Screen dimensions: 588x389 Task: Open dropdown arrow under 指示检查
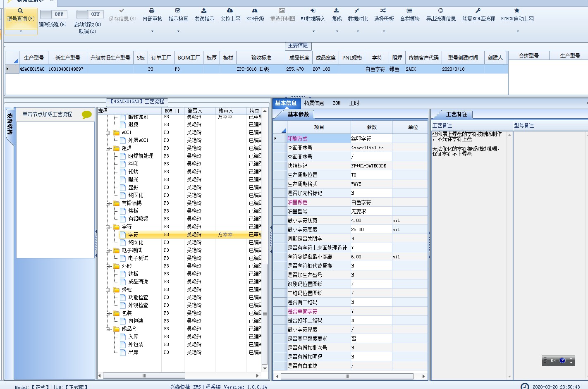coord(178,31)
